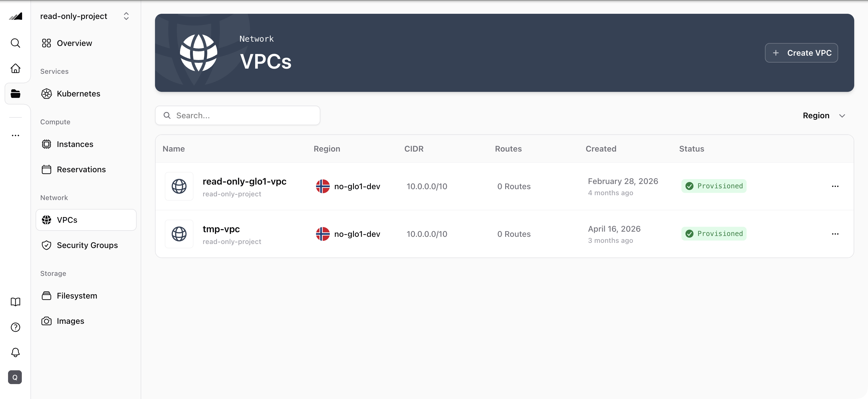Click the company logo icon at top left

(15, 16)
